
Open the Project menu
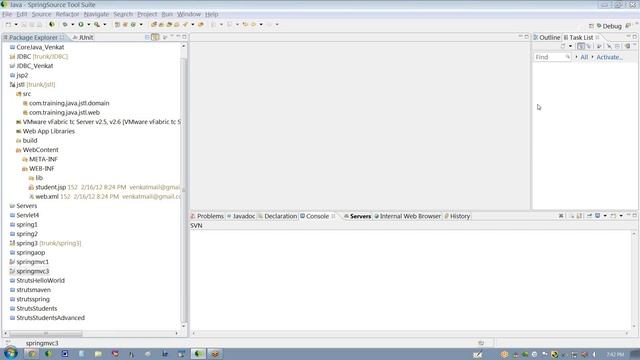(147, 14)
